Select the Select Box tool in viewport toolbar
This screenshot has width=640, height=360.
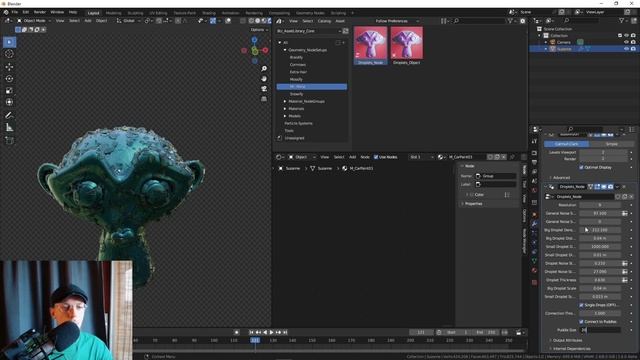pos(9,42)
